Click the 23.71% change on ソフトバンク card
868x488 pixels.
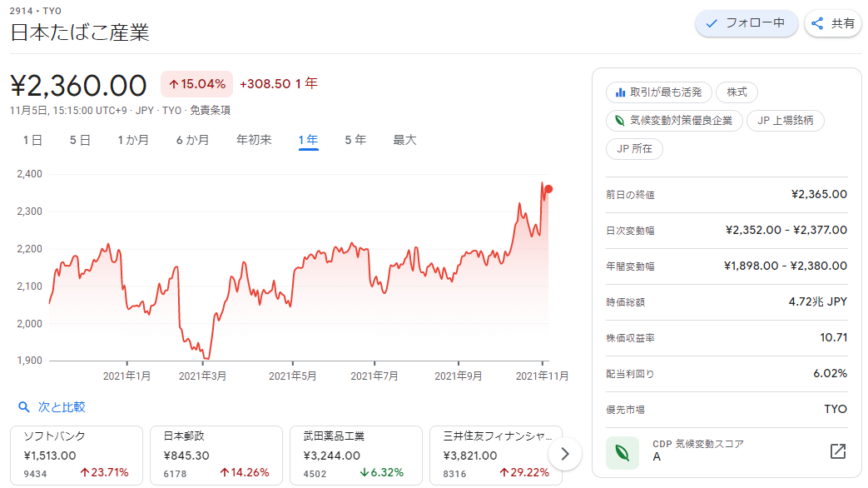104,472
